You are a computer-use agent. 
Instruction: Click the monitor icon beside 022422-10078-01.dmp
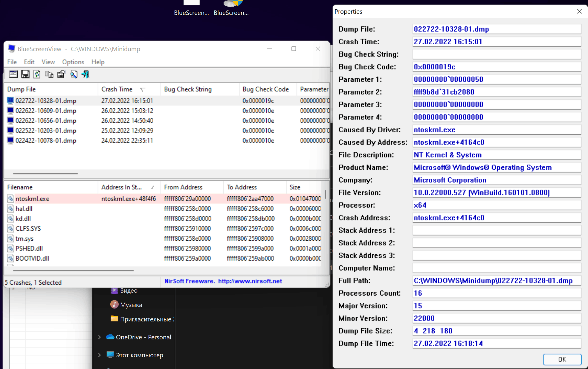tap(10, 140)
